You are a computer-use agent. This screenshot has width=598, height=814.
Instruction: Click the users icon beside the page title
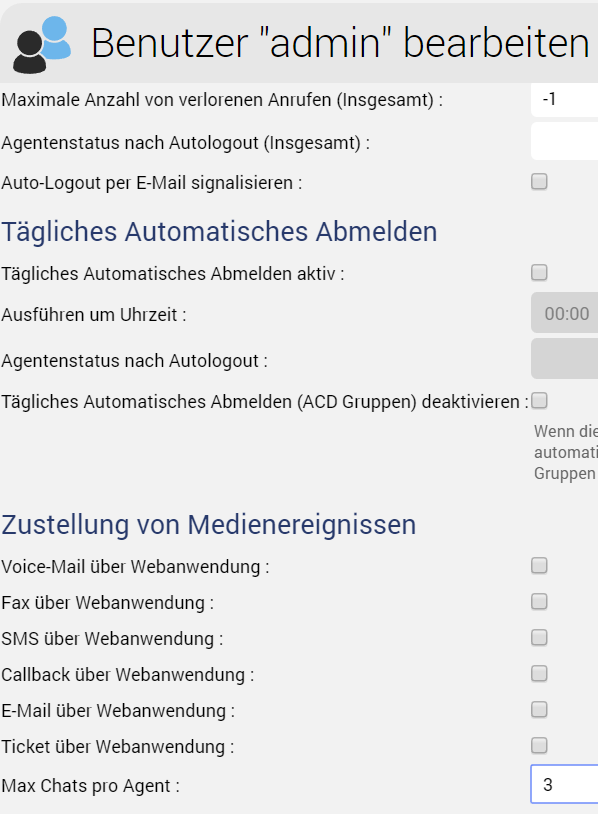[x=42, y=45]
